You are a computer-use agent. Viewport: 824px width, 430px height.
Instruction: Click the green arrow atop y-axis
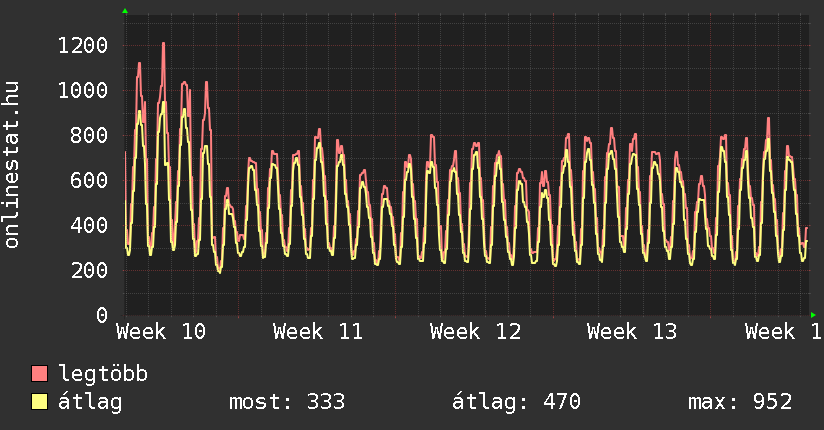[125, 11]
